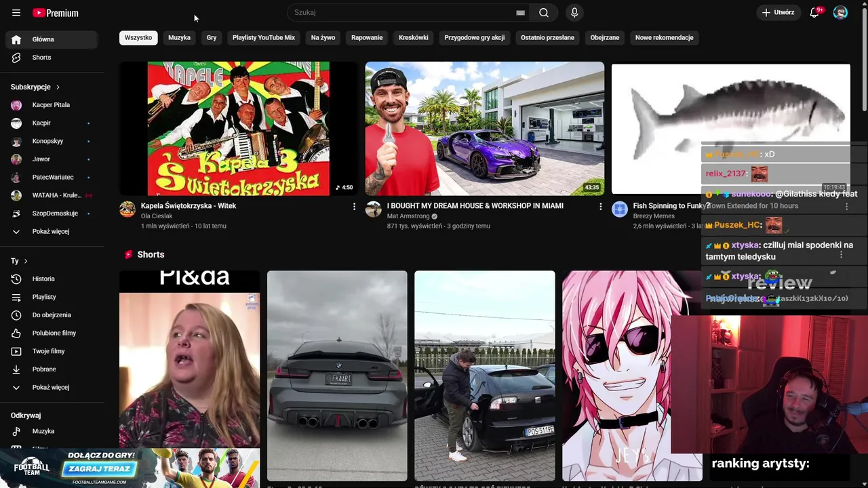Open Ola Cieslak channel name

click(157, 216)
